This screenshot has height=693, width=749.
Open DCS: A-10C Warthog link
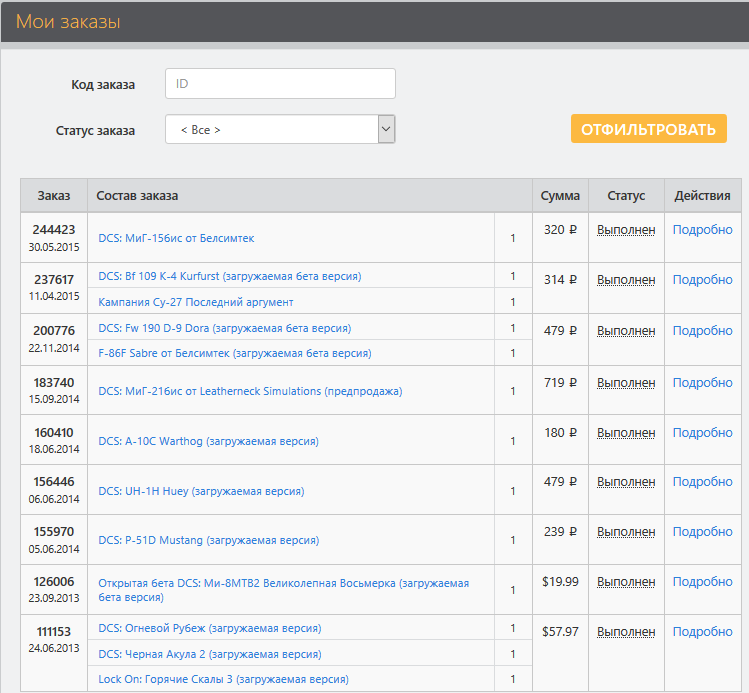208,441
